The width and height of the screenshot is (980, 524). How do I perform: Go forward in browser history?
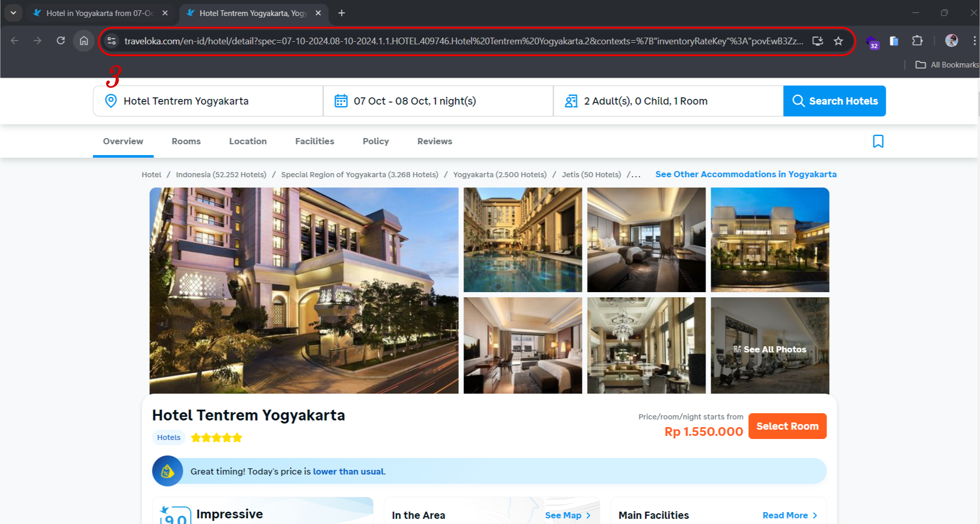(x=37, y=41)
